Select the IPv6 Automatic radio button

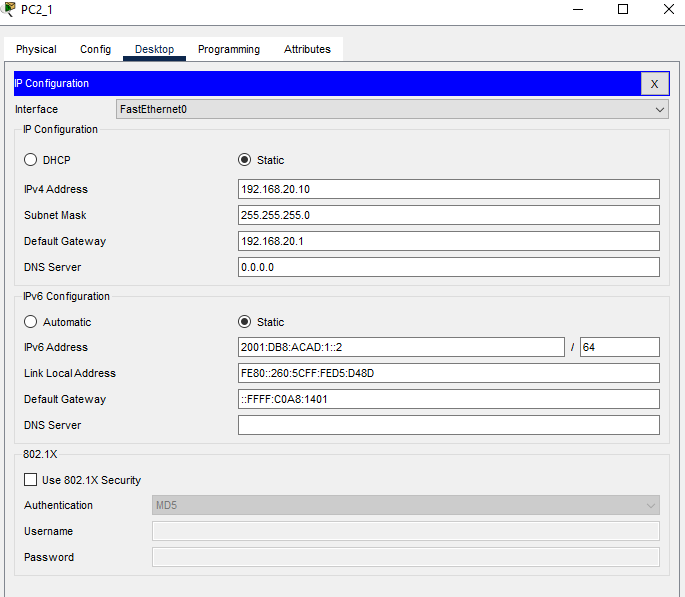31,322
